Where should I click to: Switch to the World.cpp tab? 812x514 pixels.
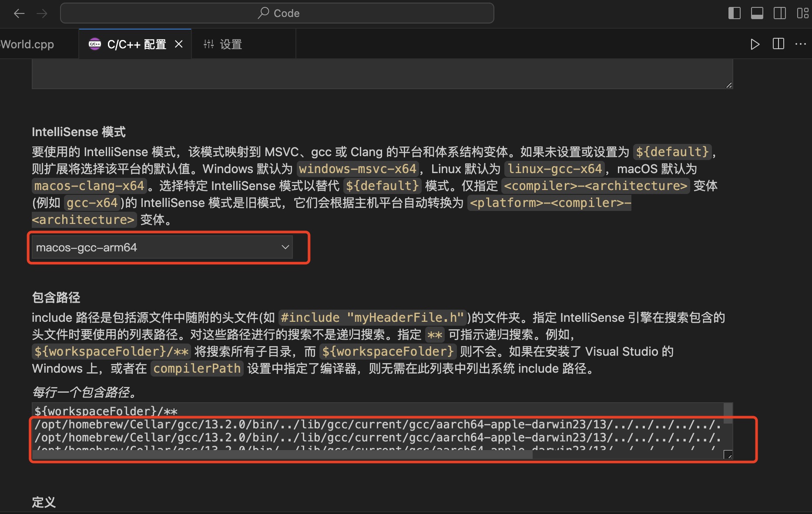coord(27,44)
